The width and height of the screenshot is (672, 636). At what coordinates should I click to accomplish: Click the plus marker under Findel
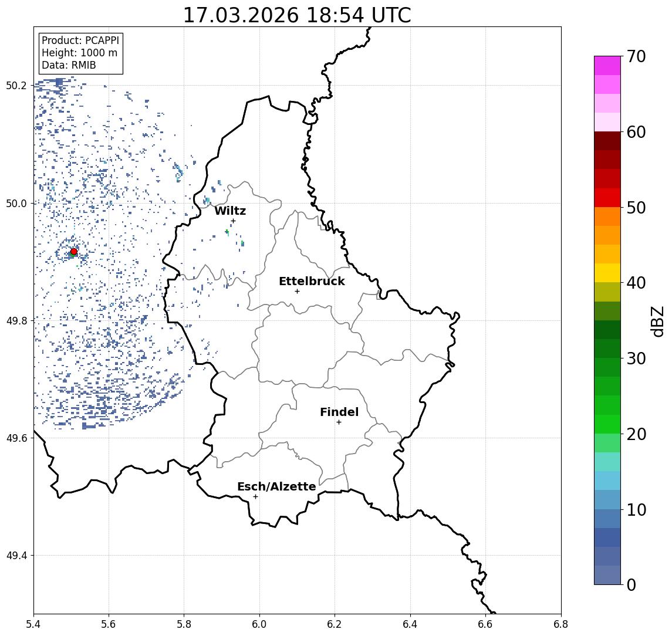(x=339, y=422)
